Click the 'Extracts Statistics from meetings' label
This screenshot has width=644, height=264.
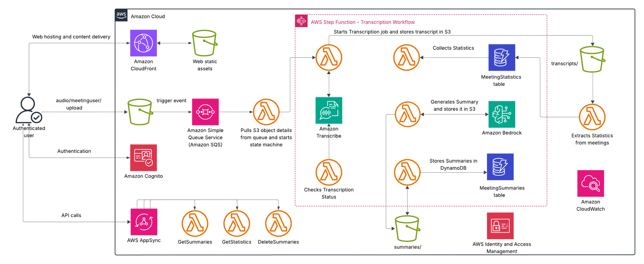(x=592, y=139)
